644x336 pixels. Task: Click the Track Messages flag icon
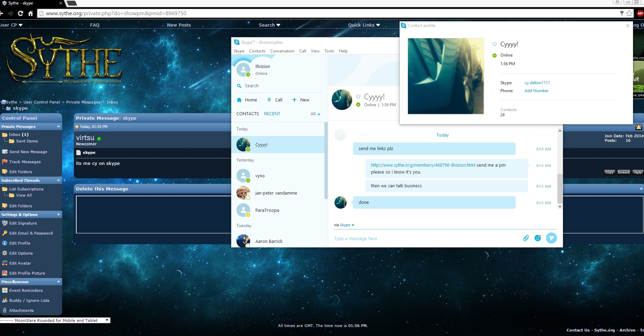point(5,162)
